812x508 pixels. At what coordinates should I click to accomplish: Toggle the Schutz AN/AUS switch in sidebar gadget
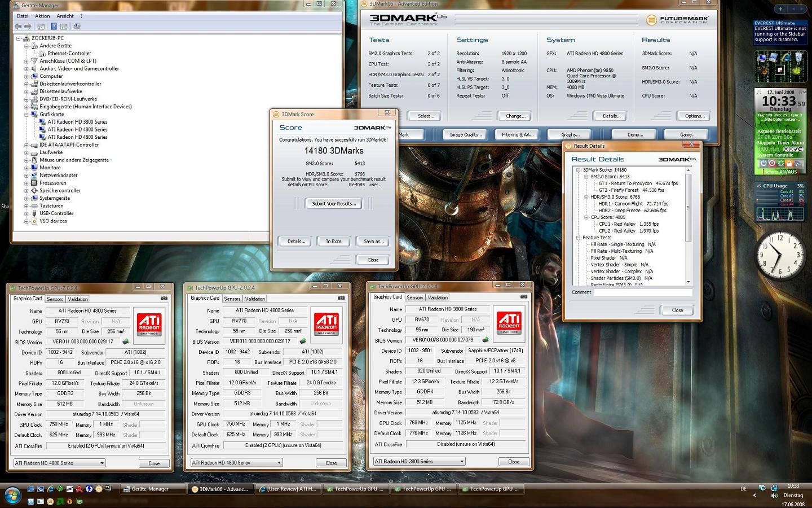780,172
